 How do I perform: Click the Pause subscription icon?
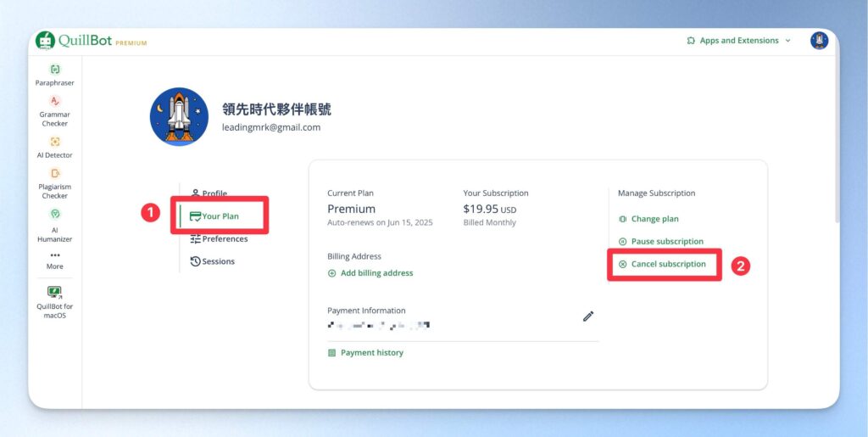pyautogui.click(x=623, y=242)
